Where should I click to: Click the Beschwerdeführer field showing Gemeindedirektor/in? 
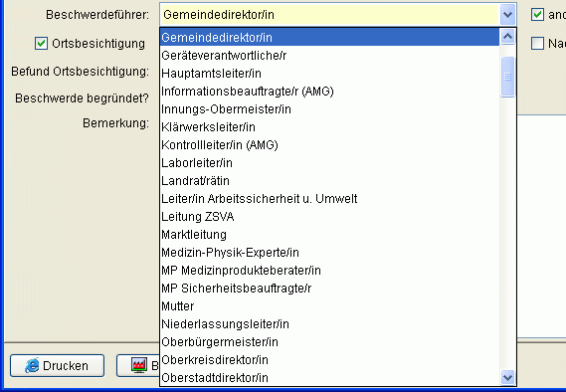click(x=329, y=15)
